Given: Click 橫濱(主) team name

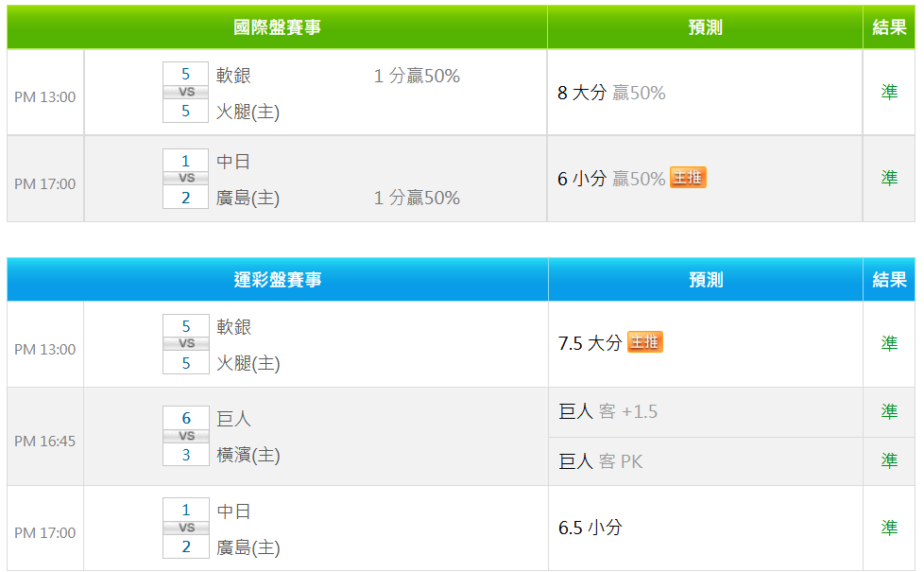Looking at the screenshot, I should click(x=248, y=456).
